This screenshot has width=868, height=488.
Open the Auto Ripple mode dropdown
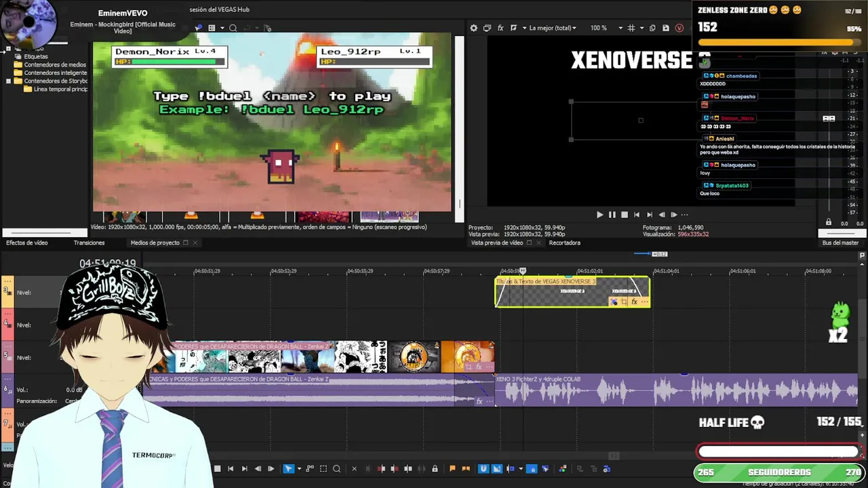point(521,468)
